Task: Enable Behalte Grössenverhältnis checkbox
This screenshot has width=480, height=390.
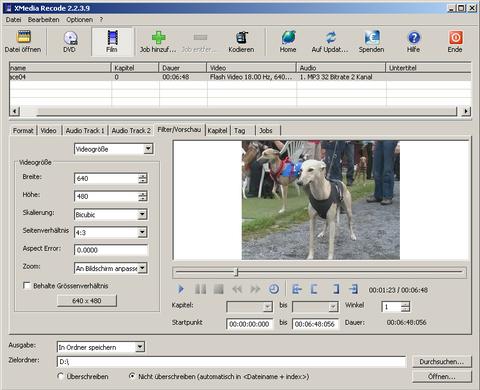Action: click(27, 286)
